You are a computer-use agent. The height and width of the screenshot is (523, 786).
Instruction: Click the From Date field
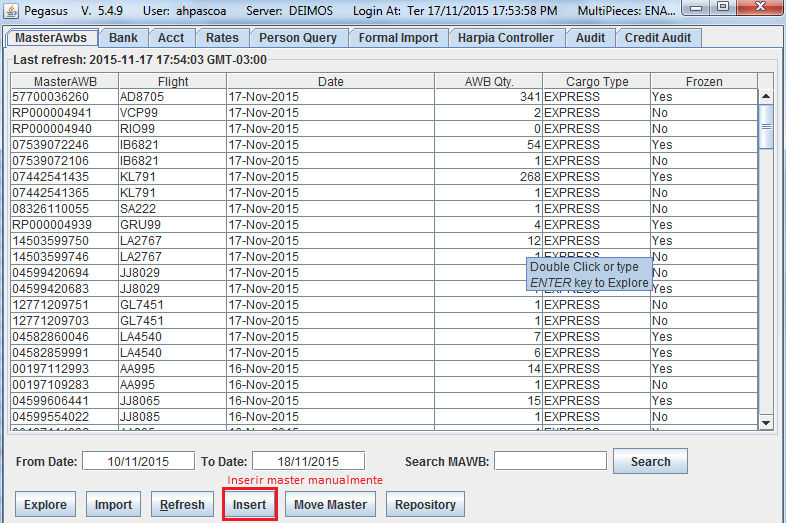[138, 461]
